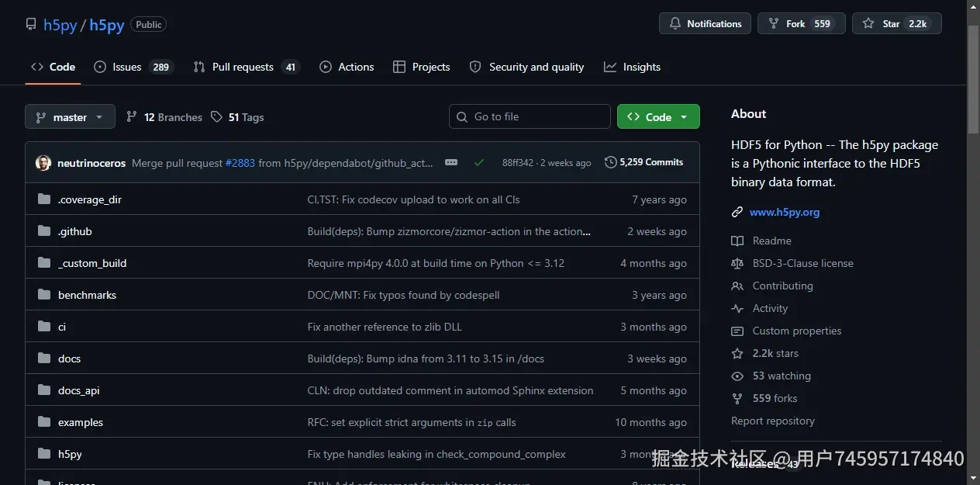Open commit 'Fix type handles leaking in check_compound_complex'
Image resolution: width=980 pixels, height=485 pixels.
437,454
